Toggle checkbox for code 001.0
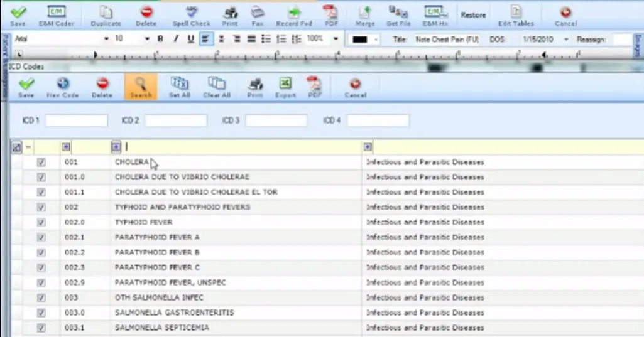Screen dimensions: 644x337 [41, 178]
